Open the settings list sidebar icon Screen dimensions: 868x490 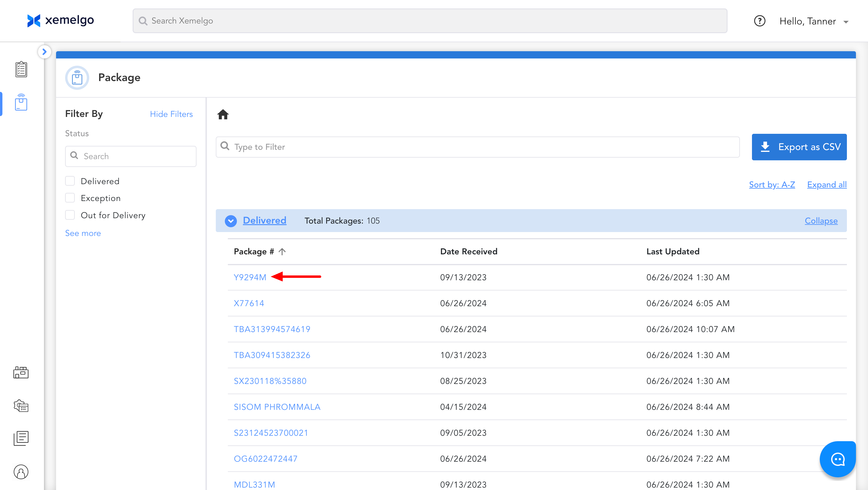click(x=21, y=406)
